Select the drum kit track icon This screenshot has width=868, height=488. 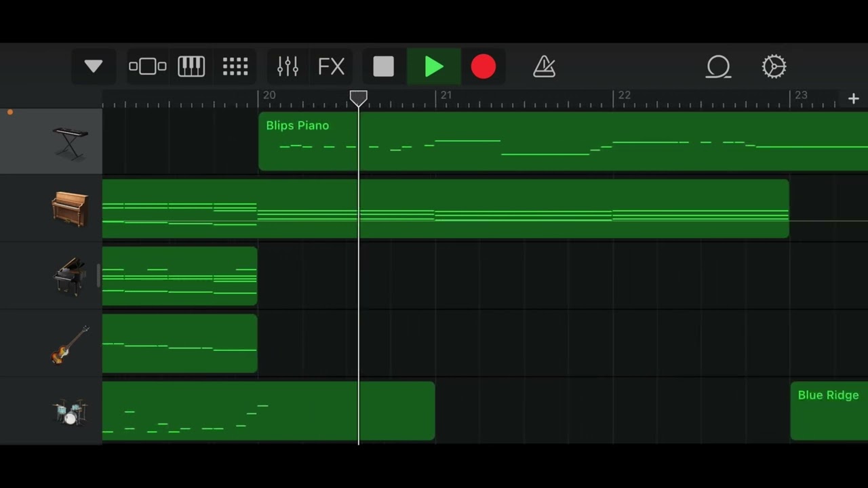(x=71, y=411)
